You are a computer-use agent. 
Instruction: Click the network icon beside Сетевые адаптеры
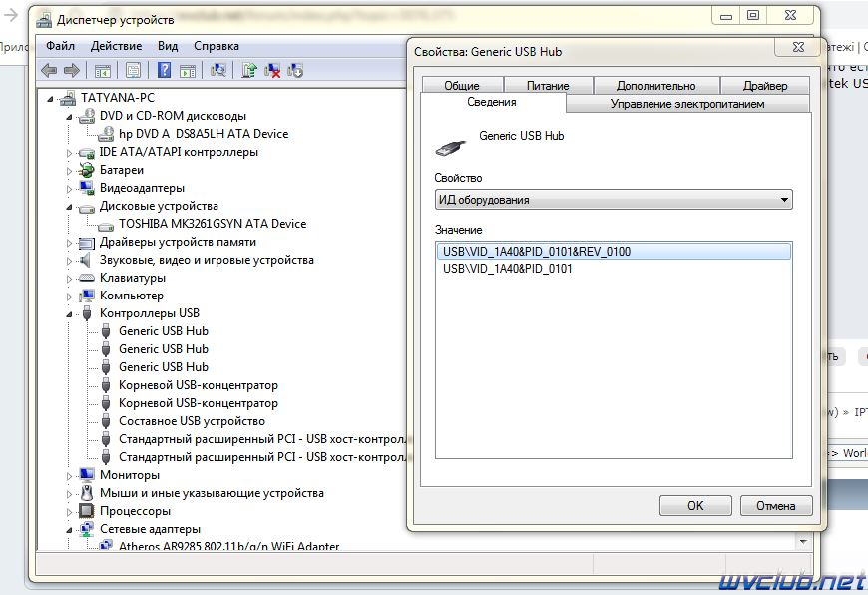click(87, 529)
